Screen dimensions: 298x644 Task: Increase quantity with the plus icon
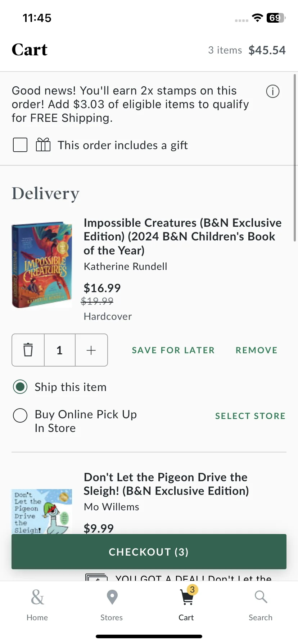(91, 350)
